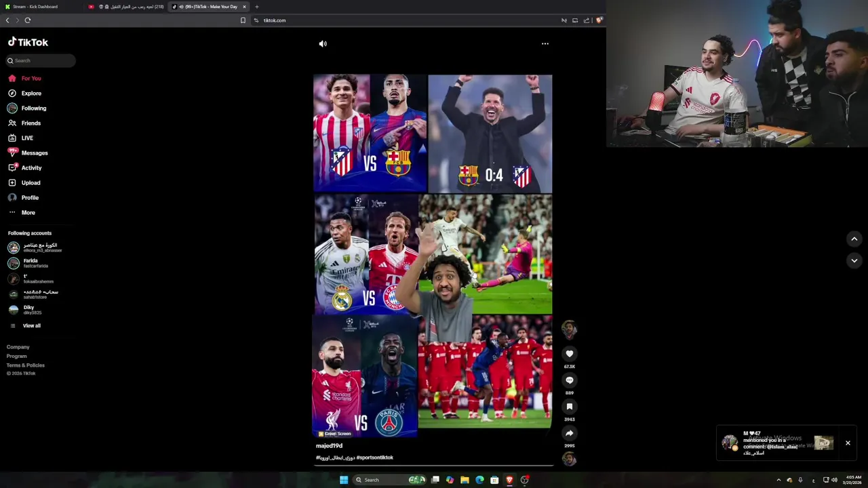Open the majed19d creator username

coord(329,446)
